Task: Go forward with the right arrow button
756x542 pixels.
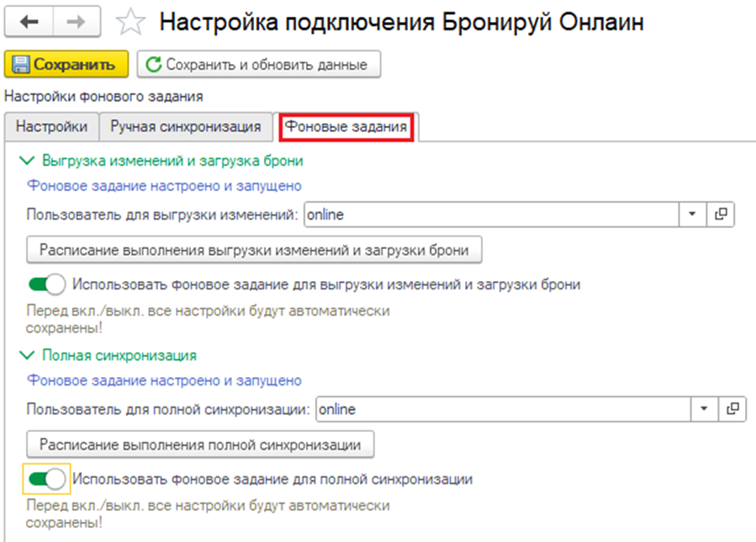Action: tap(77, 22)
